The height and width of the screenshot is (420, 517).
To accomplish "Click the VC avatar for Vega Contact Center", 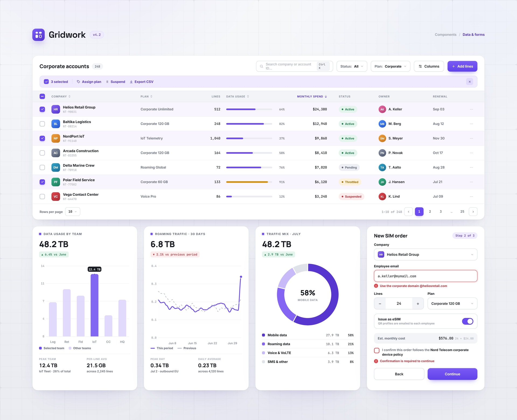I will 56,197.
